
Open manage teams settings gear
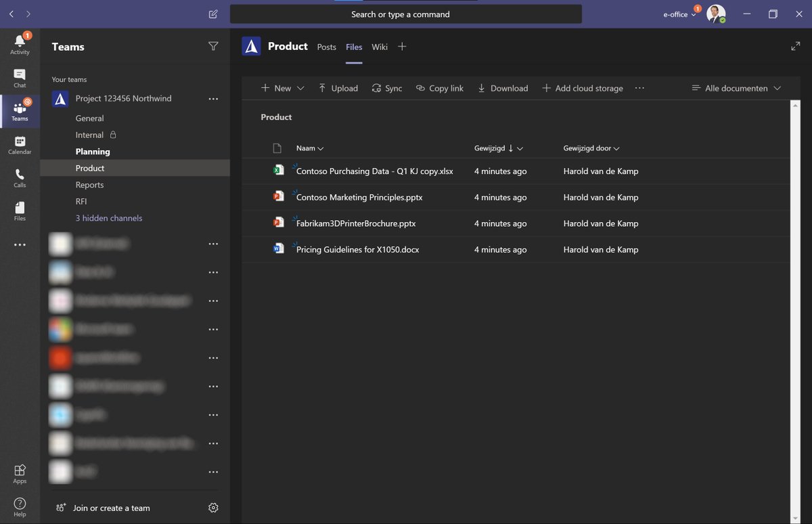click(x=213, y=507)
